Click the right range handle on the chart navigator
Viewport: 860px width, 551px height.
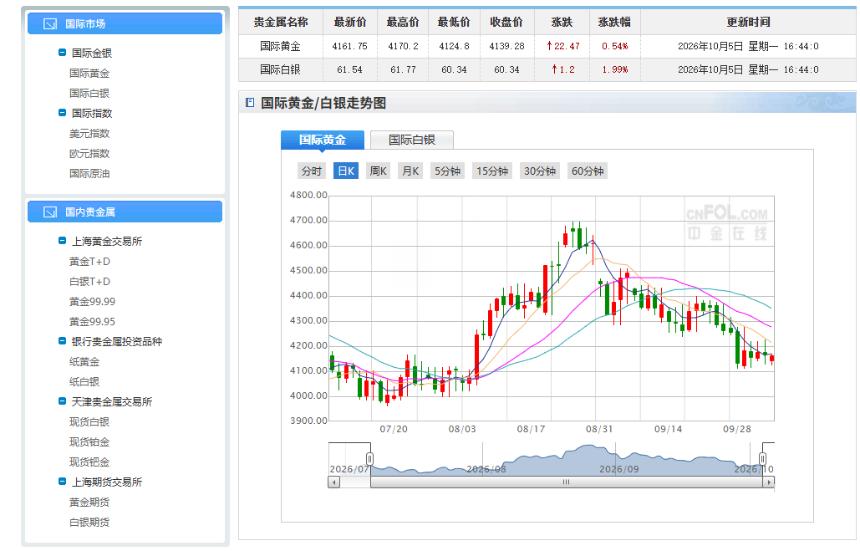click(x=763, y=459)
